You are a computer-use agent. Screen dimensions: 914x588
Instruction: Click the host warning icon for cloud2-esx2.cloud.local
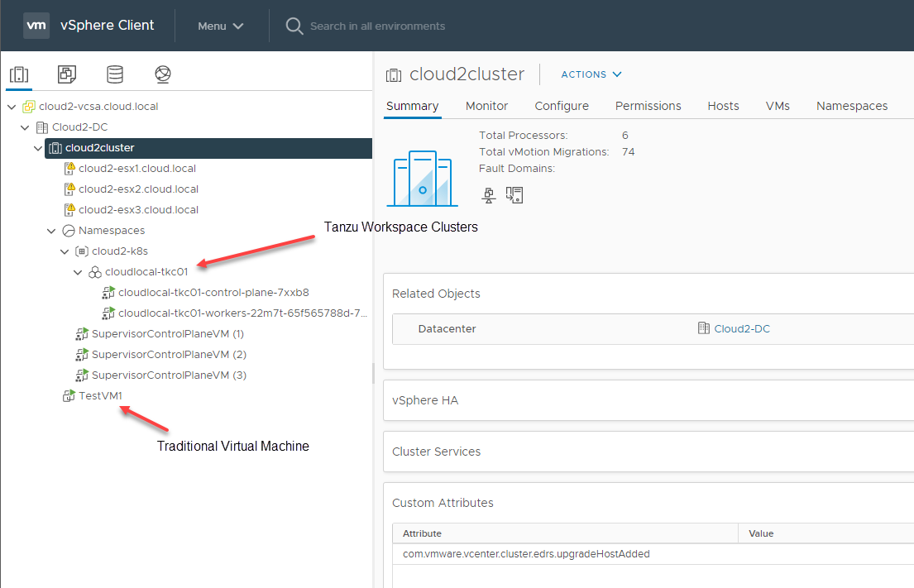(69, 189)
